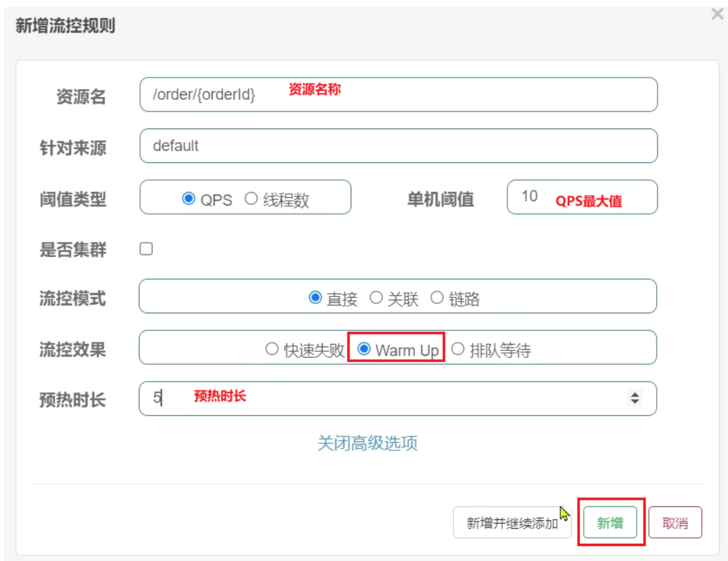Screen dimensions: 728x561
Task: Decrease 预热时长 with the down arrow
Action: point(635,402)
